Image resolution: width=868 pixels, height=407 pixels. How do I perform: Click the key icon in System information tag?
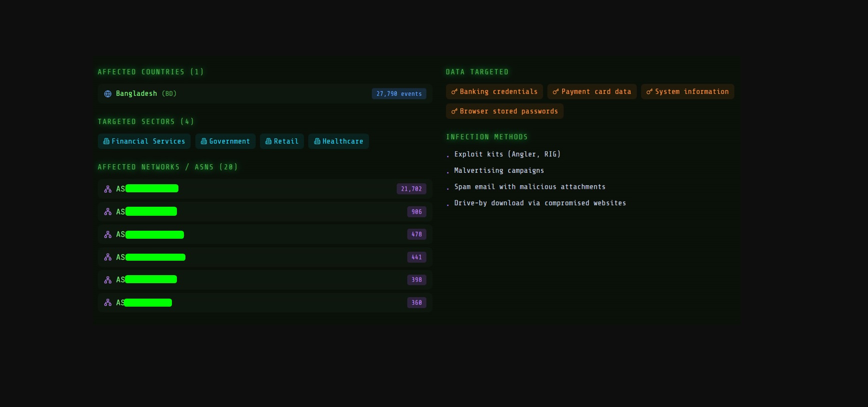tap(649, 92)
